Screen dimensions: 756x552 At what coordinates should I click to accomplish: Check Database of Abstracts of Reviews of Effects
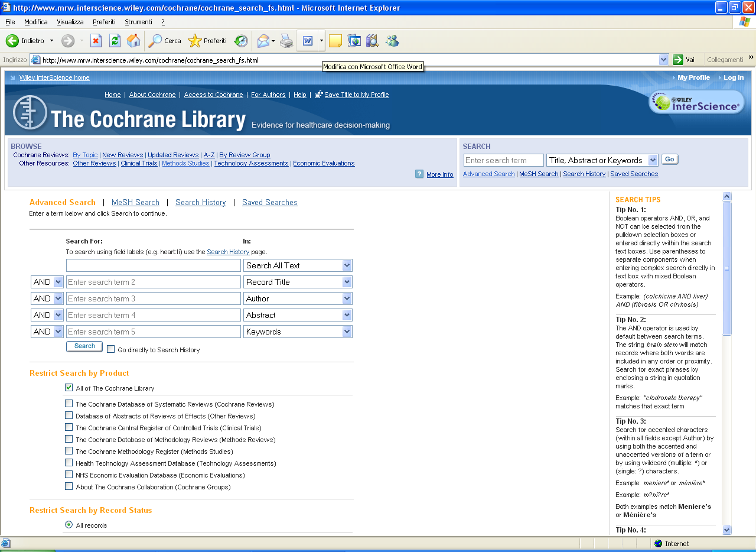69,415
